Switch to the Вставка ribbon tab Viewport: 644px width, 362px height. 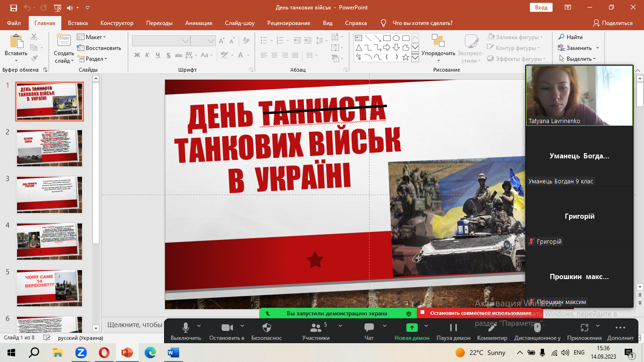point(78,23)
